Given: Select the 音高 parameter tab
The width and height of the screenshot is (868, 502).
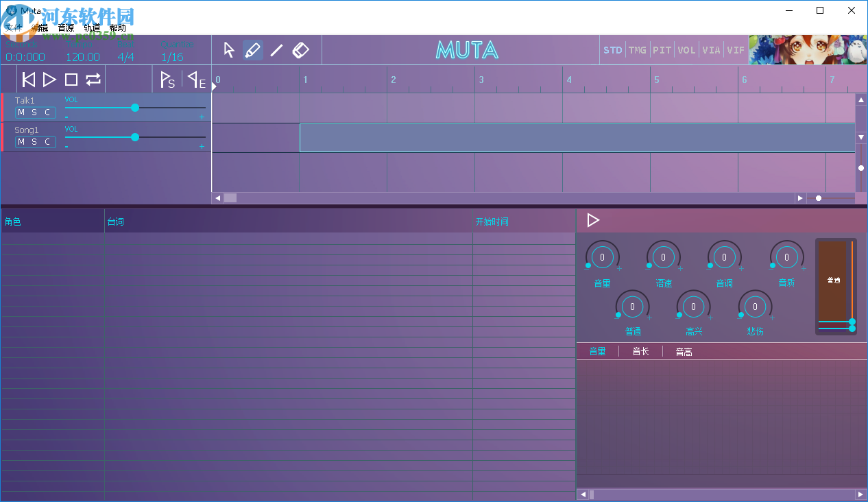Looking at the screenshot, I should pyautogui.click(x=683, y=351).
